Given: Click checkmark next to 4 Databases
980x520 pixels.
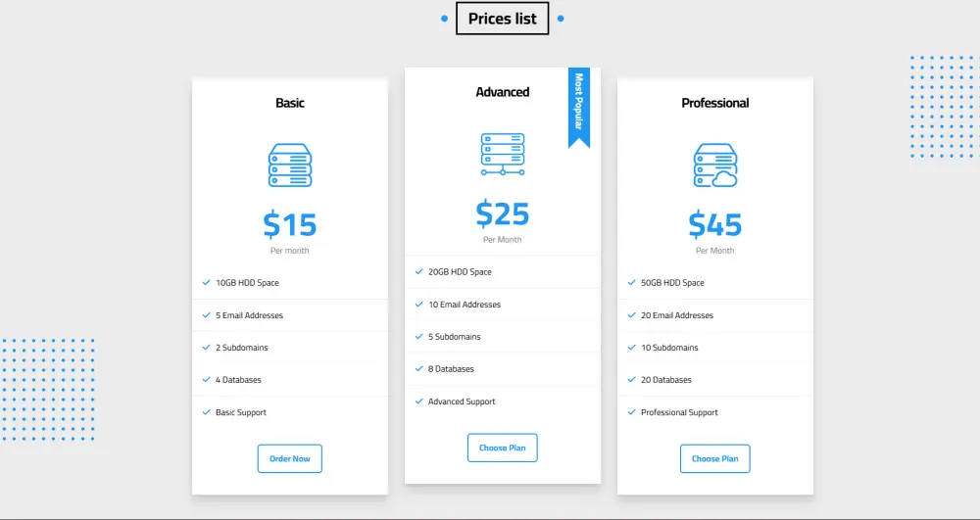Looking at the screenshot, I should [207, 380].
